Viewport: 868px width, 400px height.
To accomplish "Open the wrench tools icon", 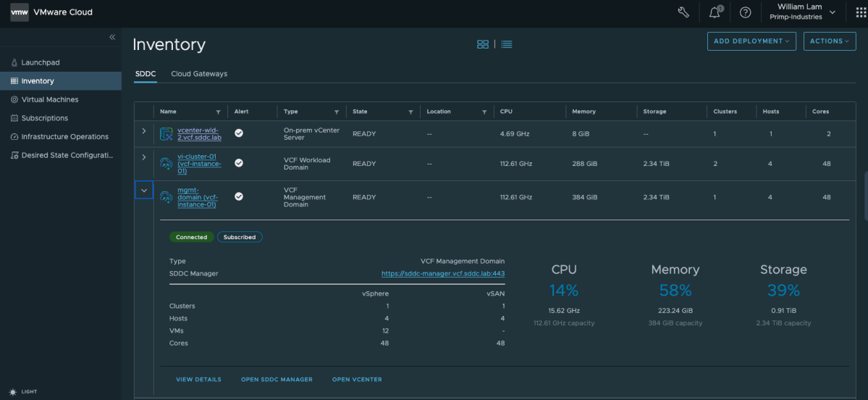I will (x=683, y=13).
